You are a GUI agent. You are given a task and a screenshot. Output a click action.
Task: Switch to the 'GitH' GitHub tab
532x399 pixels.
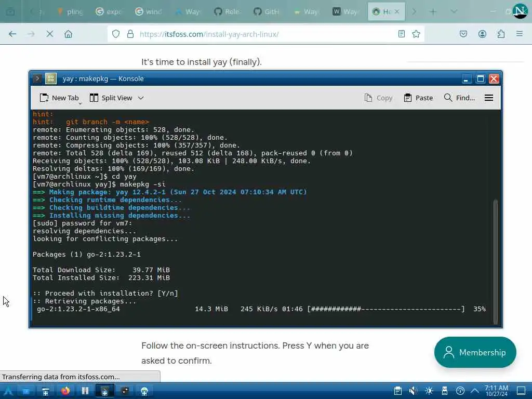pos(267,12)
